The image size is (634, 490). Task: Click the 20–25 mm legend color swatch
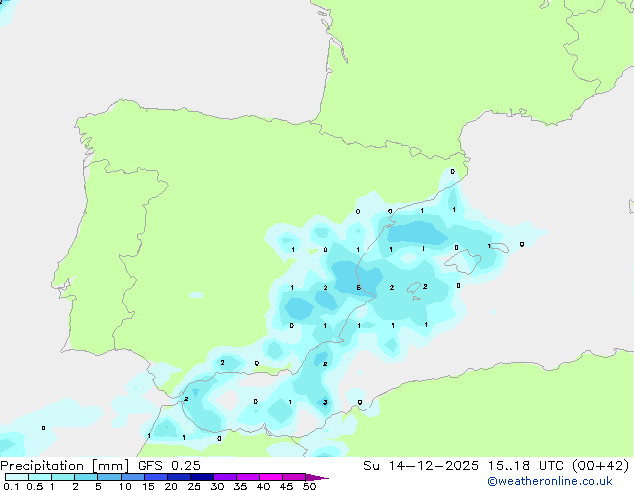[179, 477]
